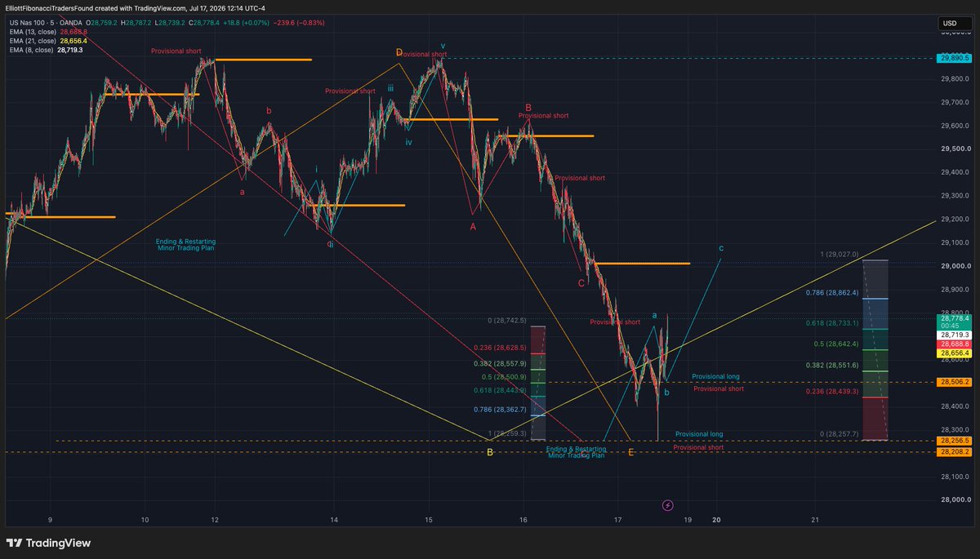Click the upper Ending & Restarting Minor Trading Plan note
This screenshot has height=559, width=980.
point(186,245)
